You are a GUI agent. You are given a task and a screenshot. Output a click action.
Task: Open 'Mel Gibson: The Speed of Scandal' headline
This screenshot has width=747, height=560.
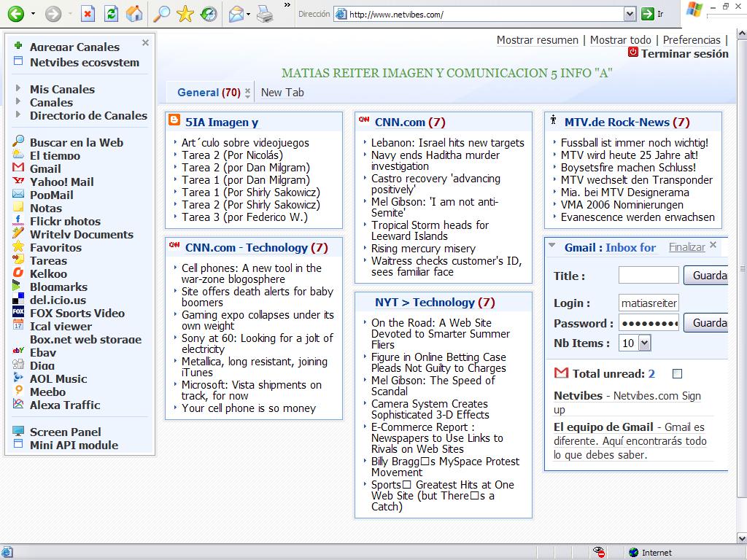pyautogui.click(x=433, y=386)
